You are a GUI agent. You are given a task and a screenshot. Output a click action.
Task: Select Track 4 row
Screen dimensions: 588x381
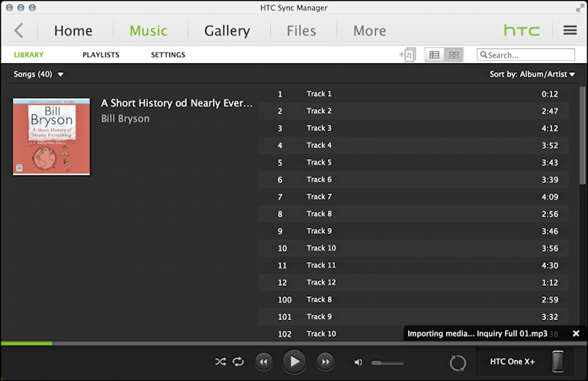413,146
